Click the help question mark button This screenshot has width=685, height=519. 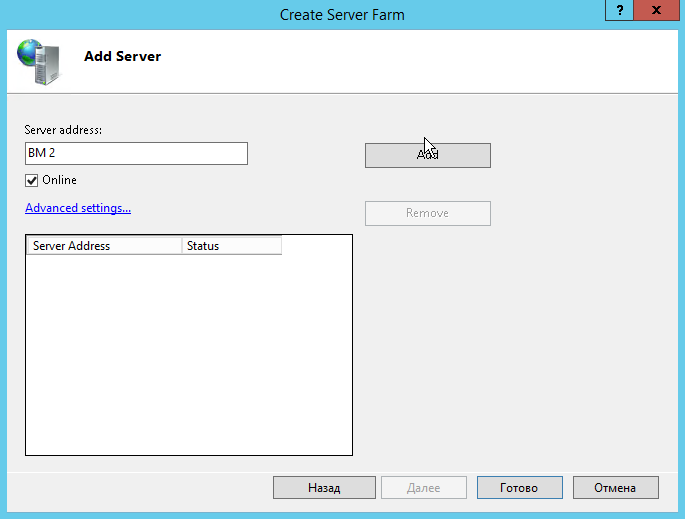[620, 12]
